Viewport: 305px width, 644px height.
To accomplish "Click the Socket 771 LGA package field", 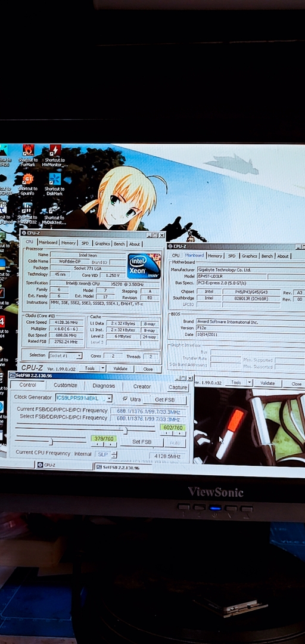I will (88, 268).
